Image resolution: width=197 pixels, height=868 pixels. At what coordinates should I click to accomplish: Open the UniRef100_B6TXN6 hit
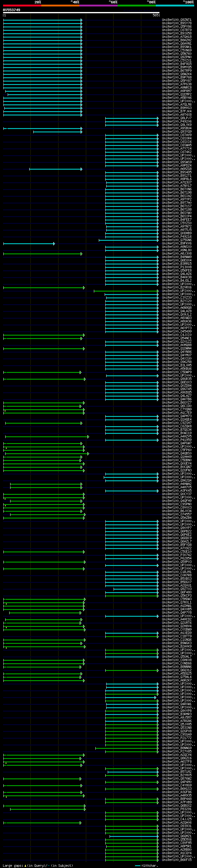(x=177, y=189)
